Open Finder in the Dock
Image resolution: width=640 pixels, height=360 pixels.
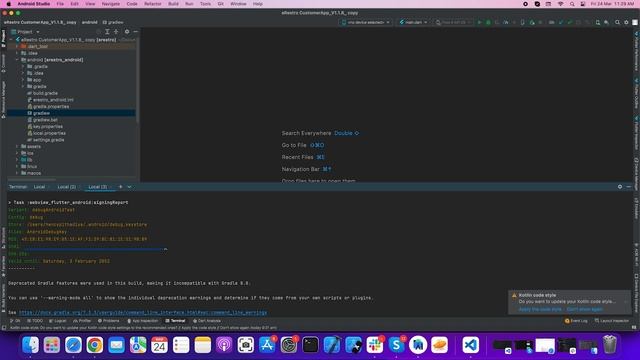pyautogui.click(x=30, y=345)
